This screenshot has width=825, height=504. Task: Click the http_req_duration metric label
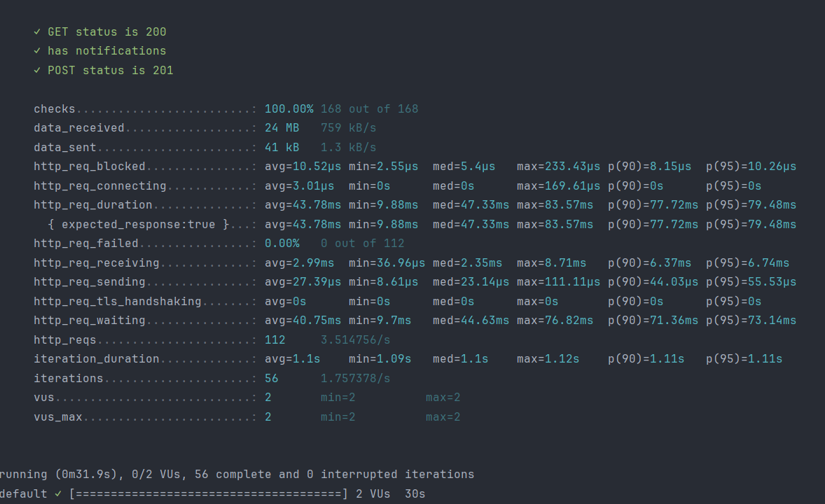click(93, 205)
